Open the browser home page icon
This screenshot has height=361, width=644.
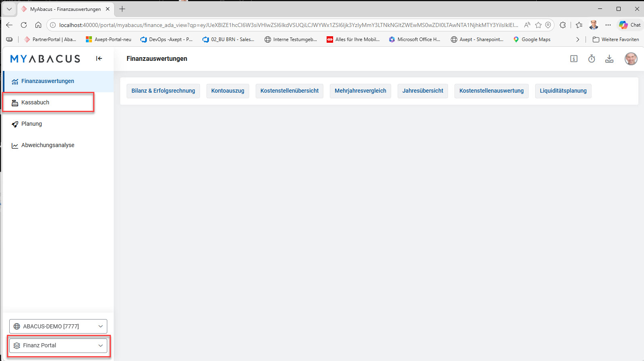[38, 25]
